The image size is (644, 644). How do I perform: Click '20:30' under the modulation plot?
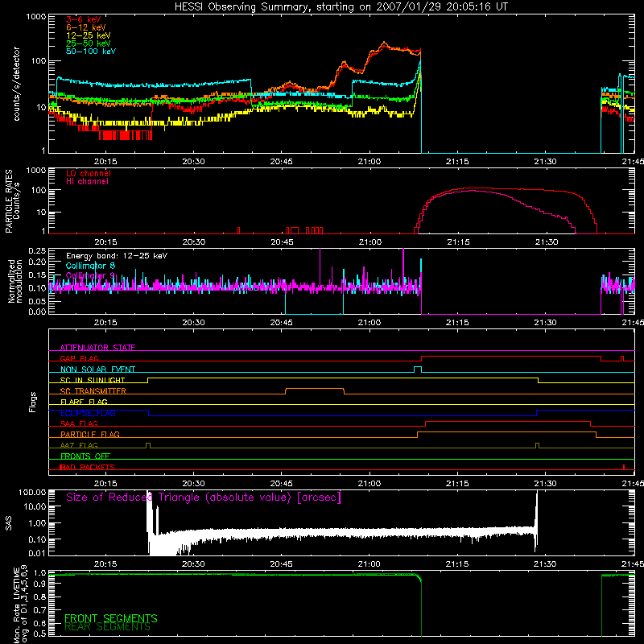[193, 323]
